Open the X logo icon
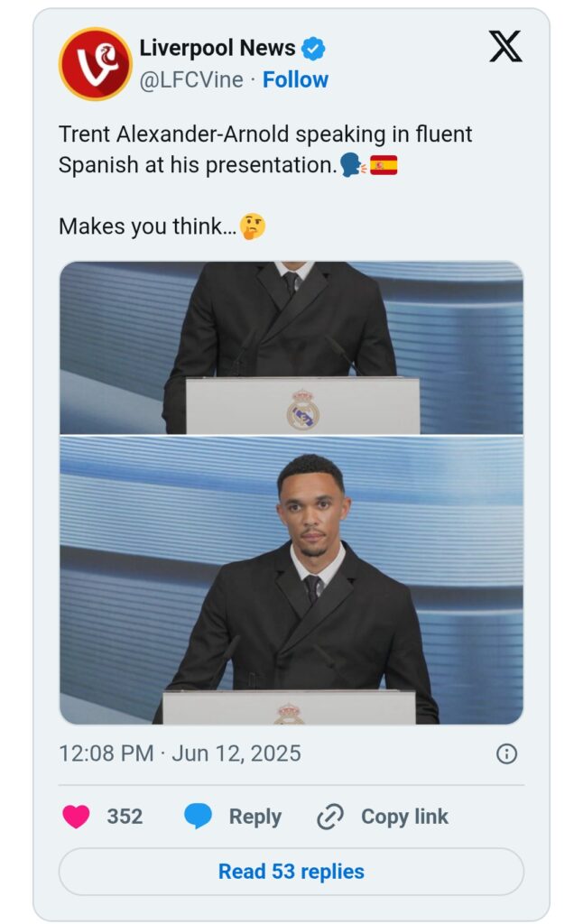 (x=505, y=47)
